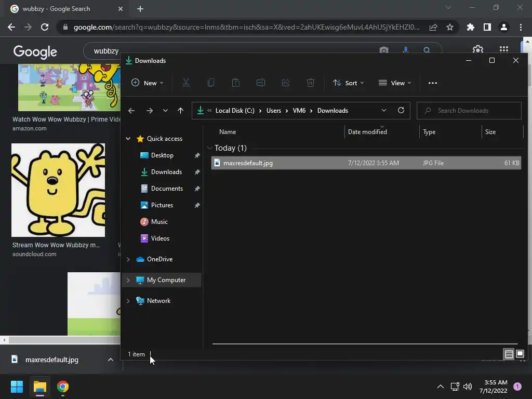Open Windows Start menu

(x=17, y=387)
